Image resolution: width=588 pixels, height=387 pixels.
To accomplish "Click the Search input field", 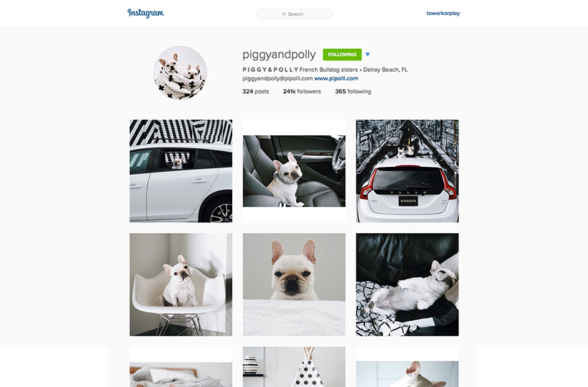I will point(295,14).
